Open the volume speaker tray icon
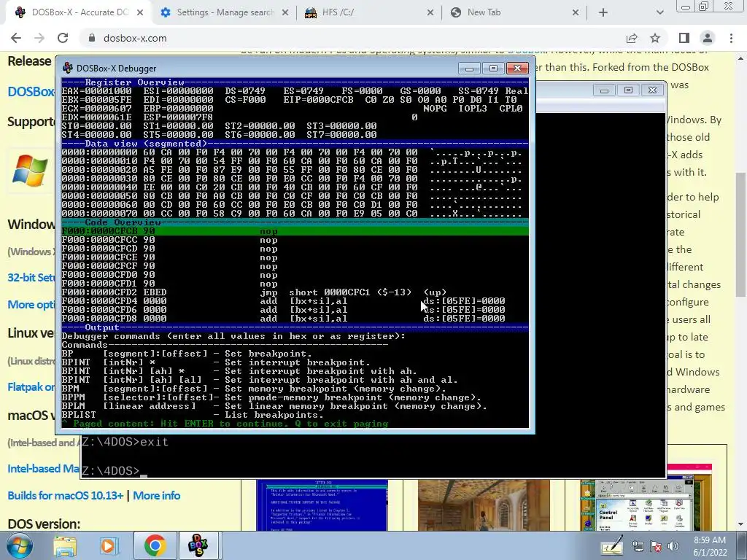747x560 pixels. 673,547
